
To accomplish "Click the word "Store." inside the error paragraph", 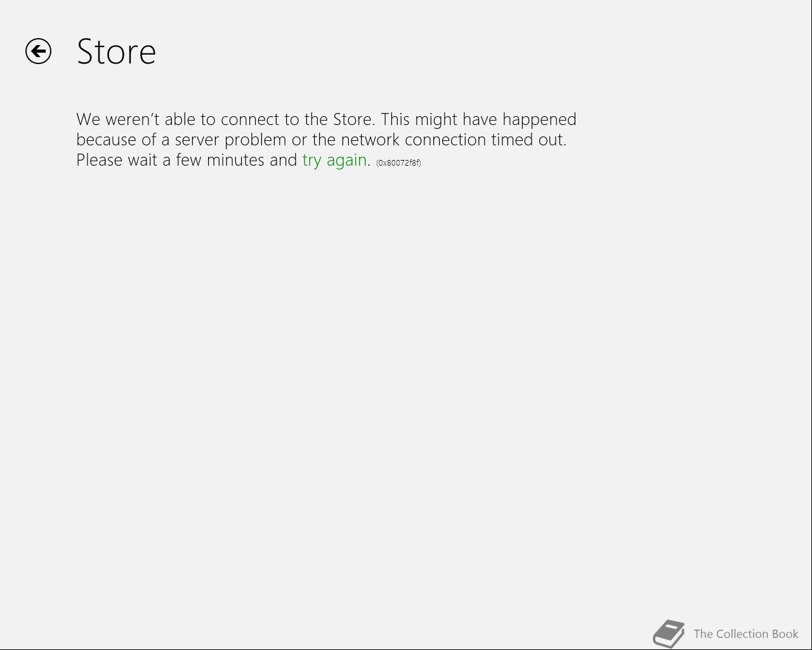I will pos(354,119).
